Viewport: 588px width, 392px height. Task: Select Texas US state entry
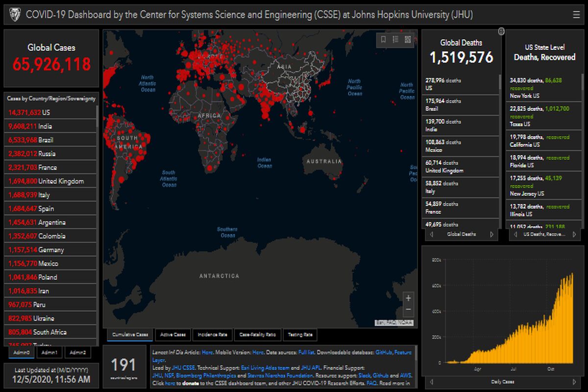544,116
